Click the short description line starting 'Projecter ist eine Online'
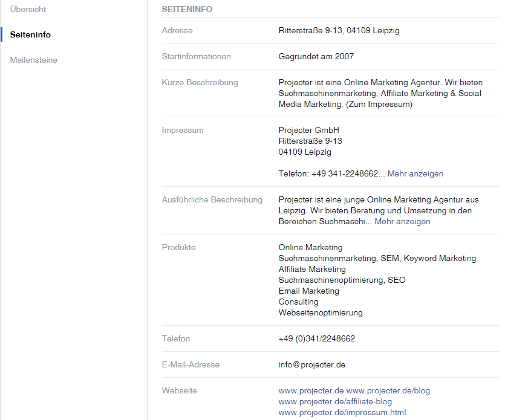 click(x=380, y=83)
